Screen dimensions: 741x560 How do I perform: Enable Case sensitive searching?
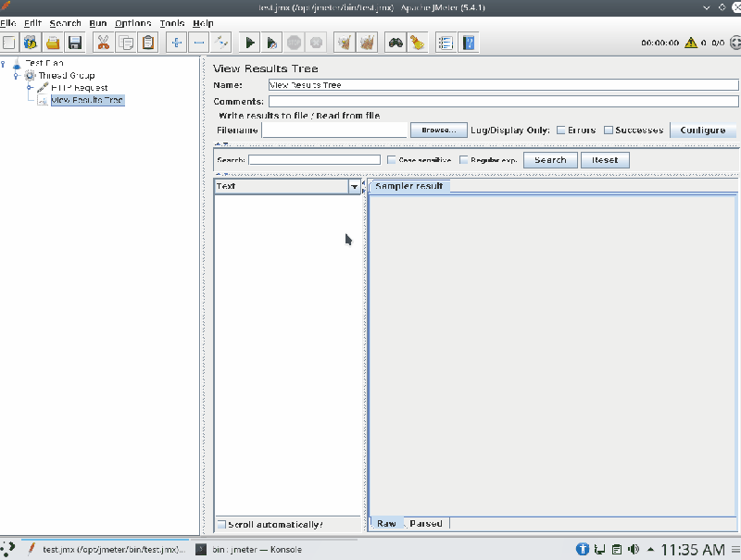[392, 159]
